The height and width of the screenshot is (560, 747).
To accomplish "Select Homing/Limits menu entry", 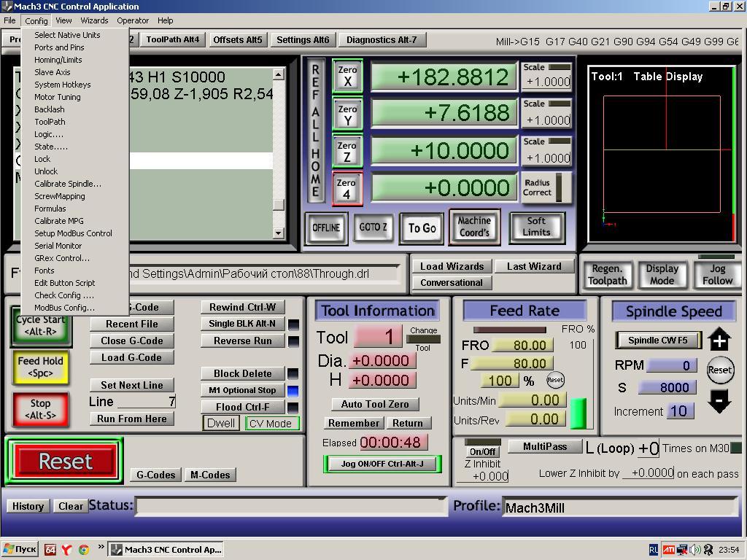I will point(74,60).
